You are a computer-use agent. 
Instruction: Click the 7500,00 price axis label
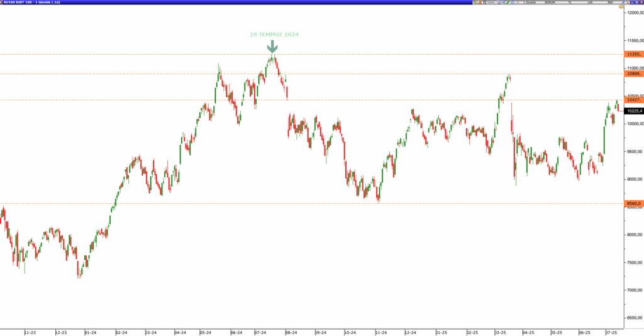tap(635, 262)
